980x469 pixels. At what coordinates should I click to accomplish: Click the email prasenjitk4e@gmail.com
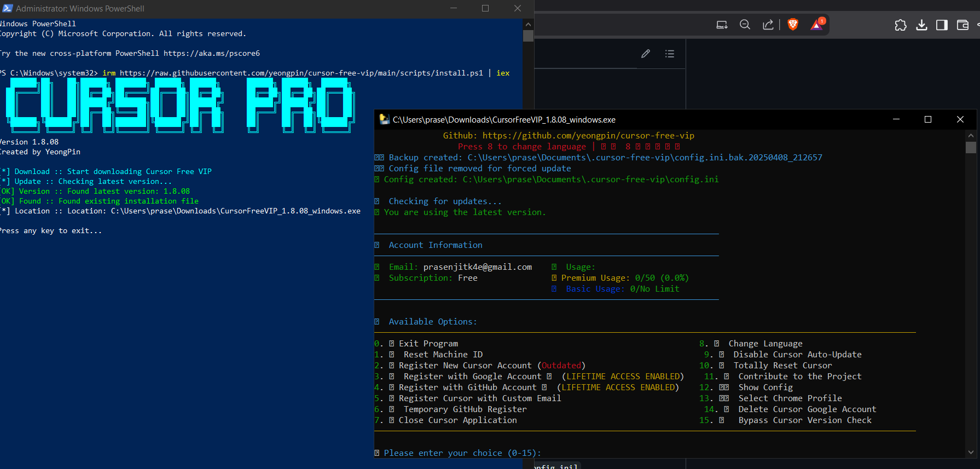coord(478,267)
